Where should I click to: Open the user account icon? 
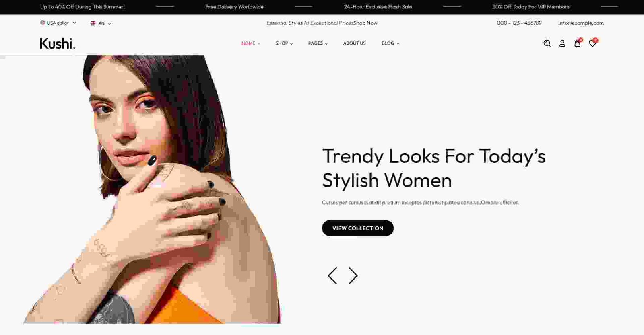click(x=562, y=43)
